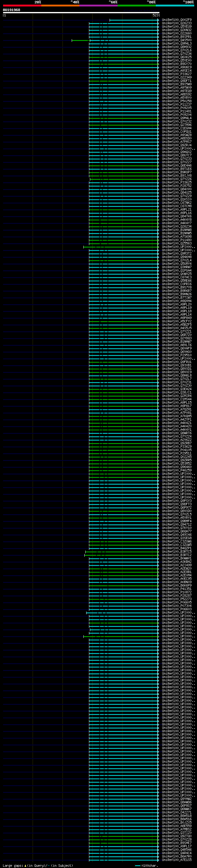This screenshot has height=868, width=197.
Task: Click hit label UniRef100_Q3EA24
Action: 177,389
